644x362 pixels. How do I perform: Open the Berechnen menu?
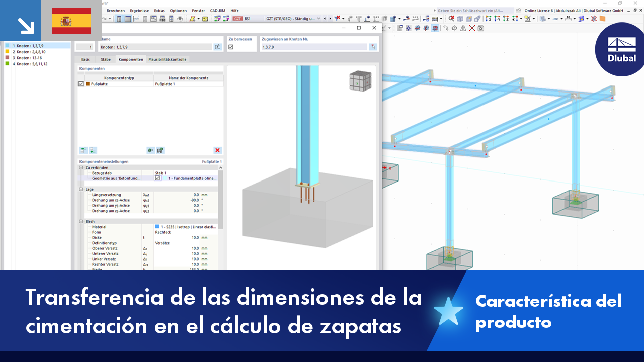coord(115,10)
